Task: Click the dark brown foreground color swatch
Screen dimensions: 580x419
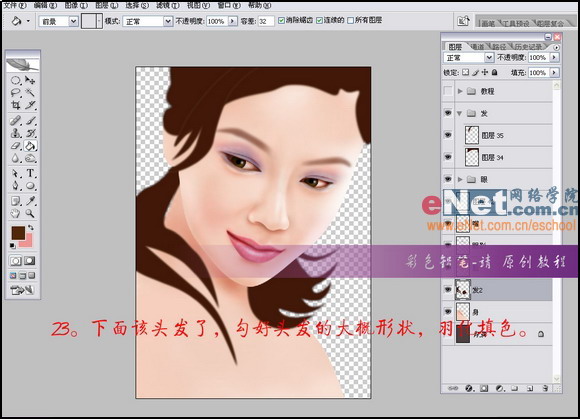Action: (x=18, y=233)
